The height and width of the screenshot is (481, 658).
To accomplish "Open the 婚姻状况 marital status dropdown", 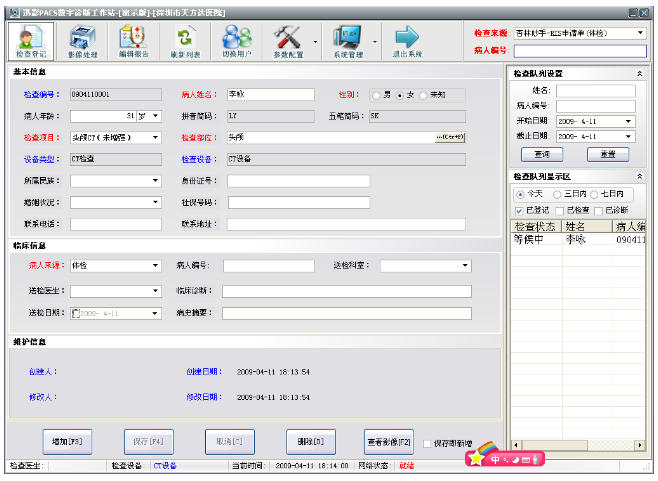I will [x=155, y=202].
